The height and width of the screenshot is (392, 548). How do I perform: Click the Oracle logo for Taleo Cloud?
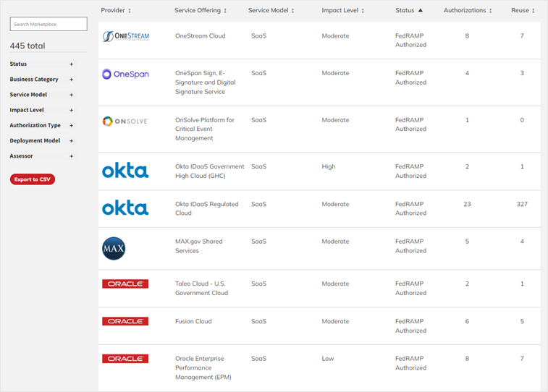click(125, 284)
